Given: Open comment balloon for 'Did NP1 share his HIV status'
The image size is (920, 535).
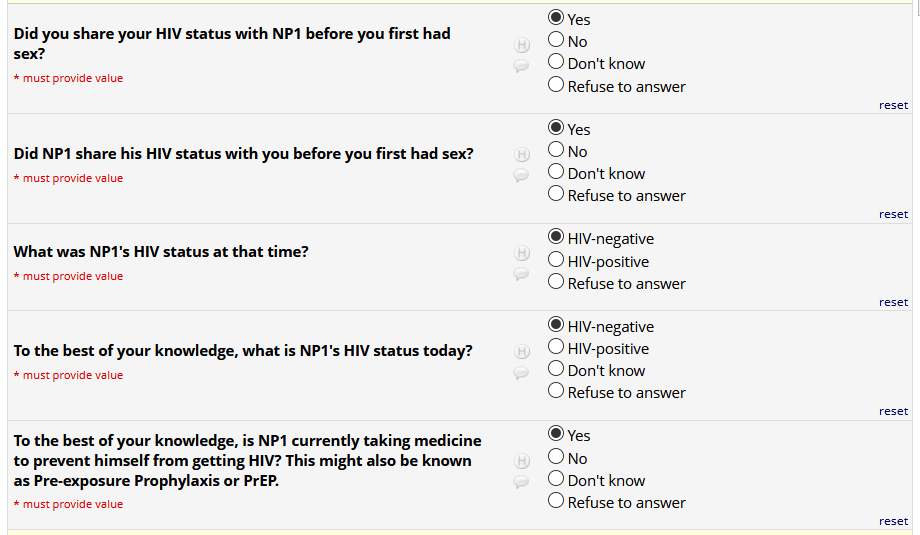Looking at the screenshot, I should tap(521, 175).
